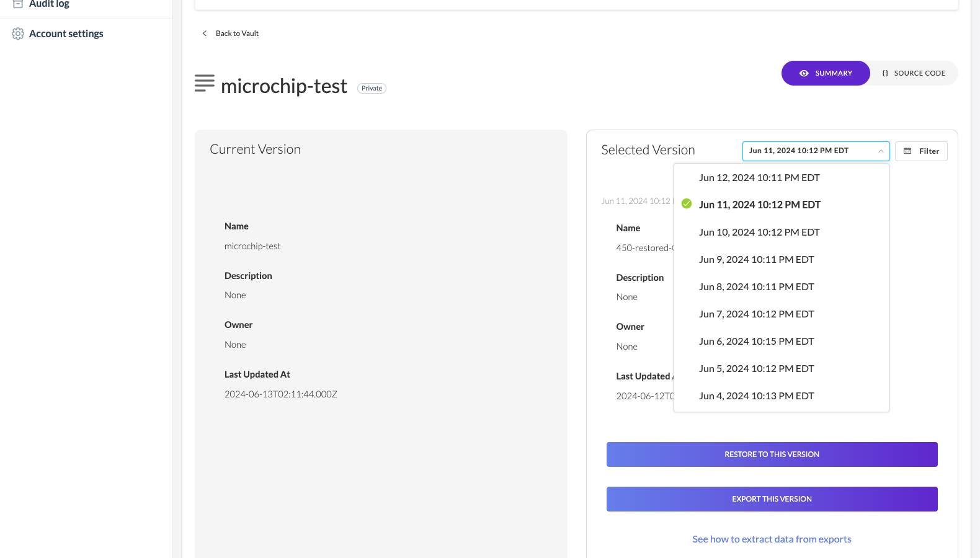Viewport: 980px width, 558px height.
Task: Open Account settings in sidebar
Action: tap(66, 33)
